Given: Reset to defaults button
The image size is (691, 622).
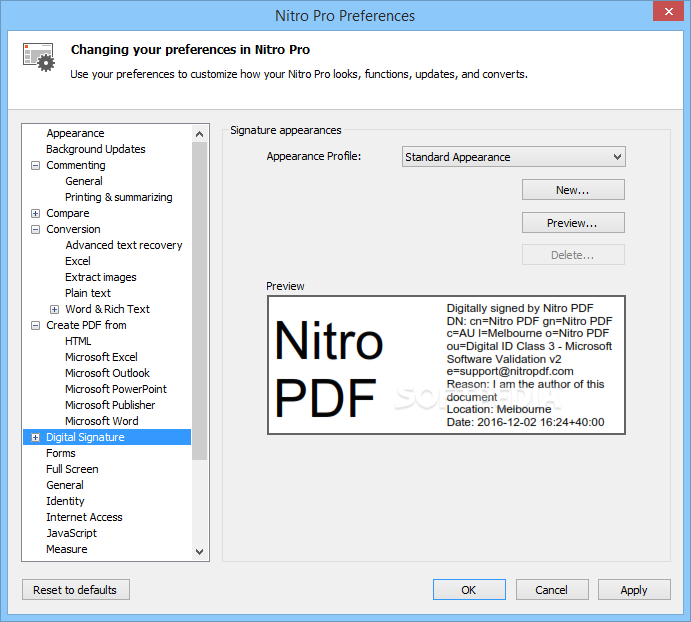Looking at the screenshot, I should (75, 590).
